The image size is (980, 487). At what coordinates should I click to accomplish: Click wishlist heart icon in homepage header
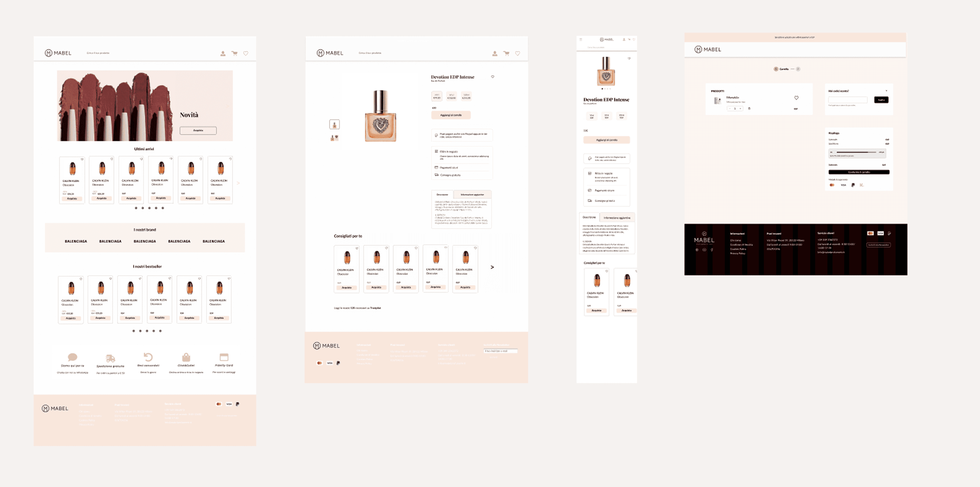(x=246, y=53)
